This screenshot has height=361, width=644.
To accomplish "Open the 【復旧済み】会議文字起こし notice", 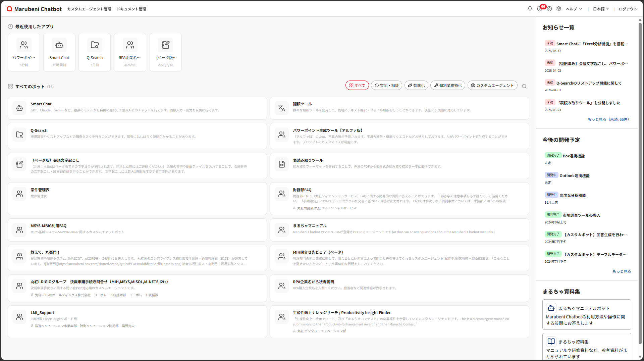I will (586, 66).
